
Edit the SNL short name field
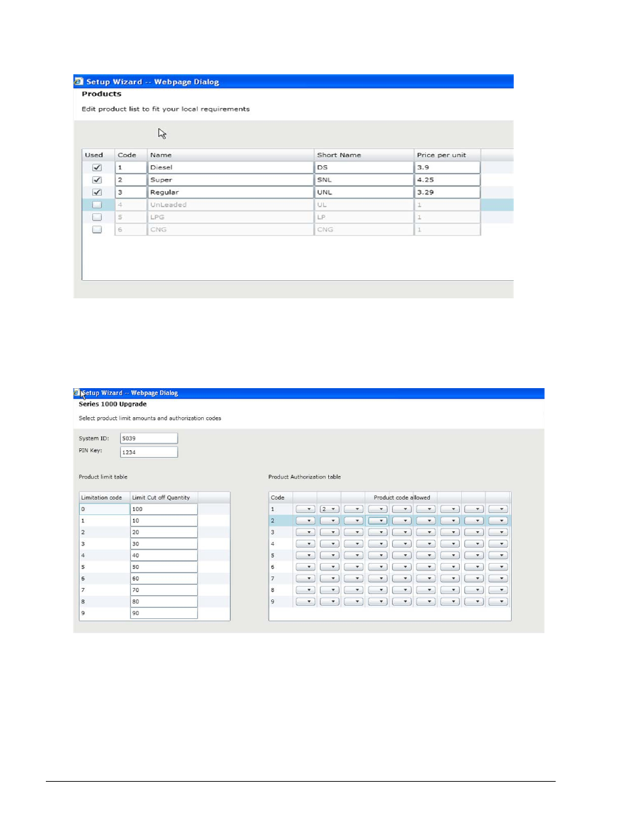coord(364,180)
